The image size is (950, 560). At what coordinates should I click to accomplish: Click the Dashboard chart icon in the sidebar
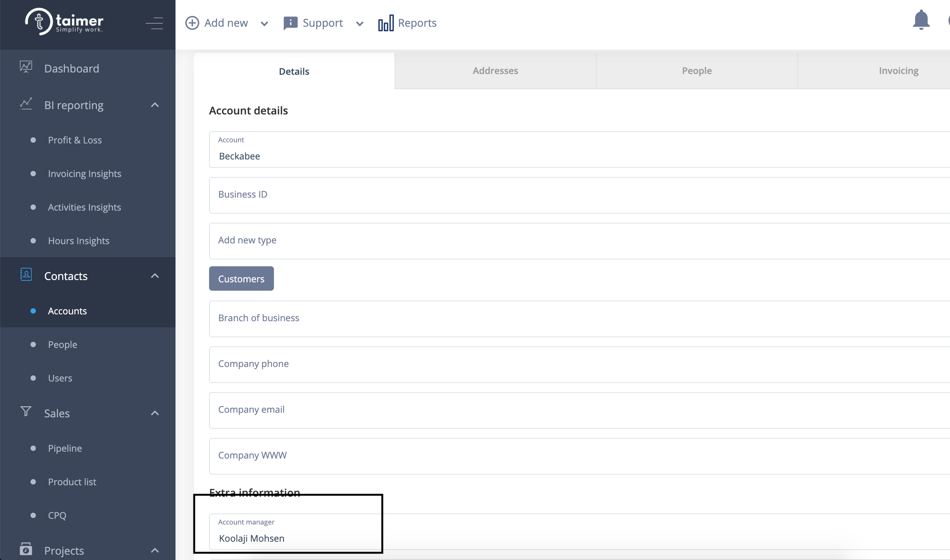26,67
